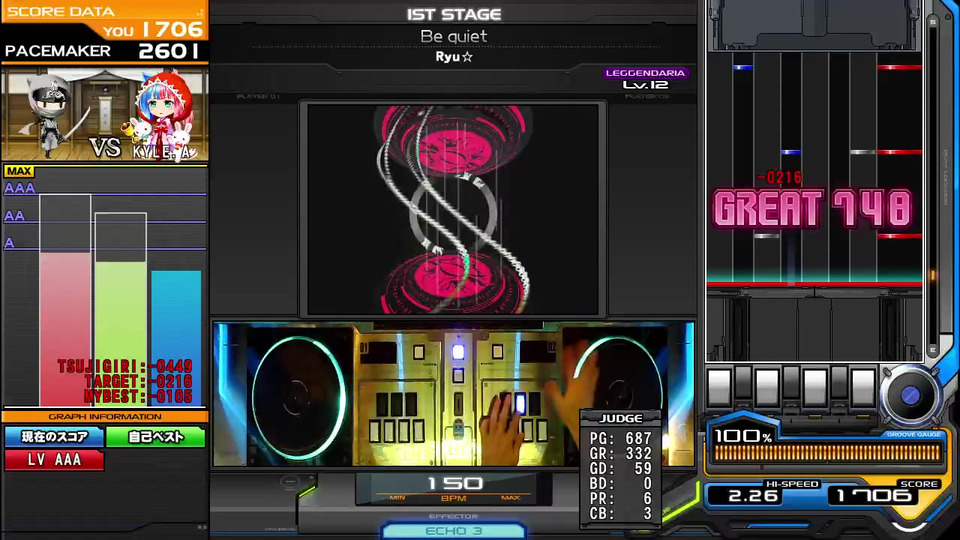Select the 現在のスコア legend button
This screenshot has width=960, height=540.
(x=54, y=437)
